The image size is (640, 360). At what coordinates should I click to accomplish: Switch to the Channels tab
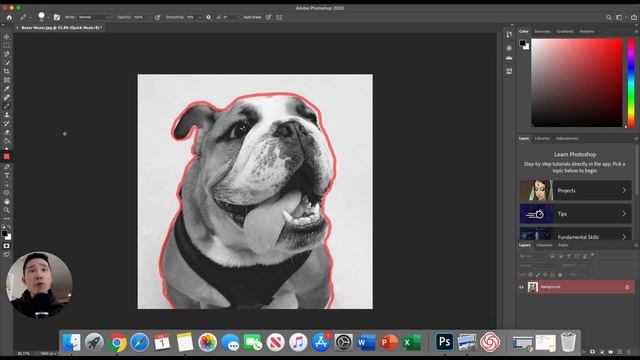pos(544,245)
